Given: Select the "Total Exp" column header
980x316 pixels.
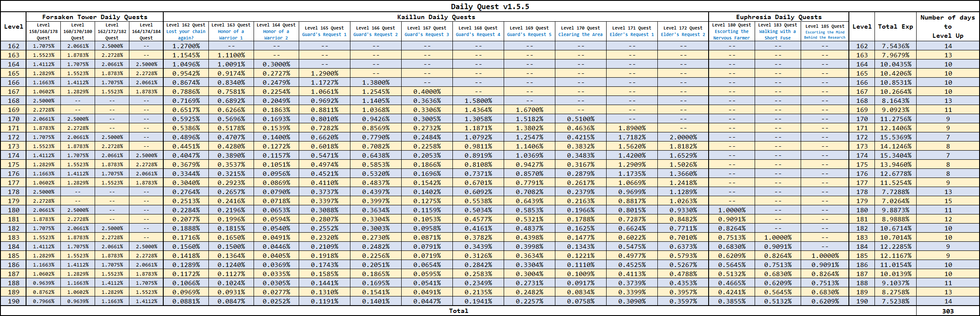Looking at the screenshot, I should click(895, 26).
